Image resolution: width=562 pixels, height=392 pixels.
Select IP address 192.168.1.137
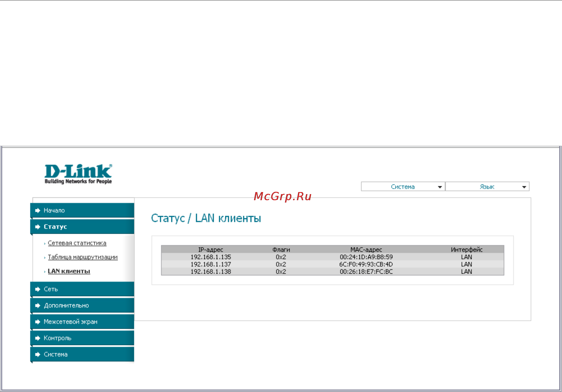pos(211,264)
